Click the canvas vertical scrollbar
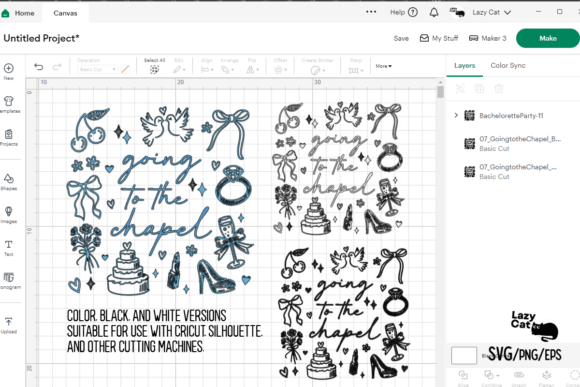Image resolution: width=580 pixels, height=387 pixels. (440, 92)
